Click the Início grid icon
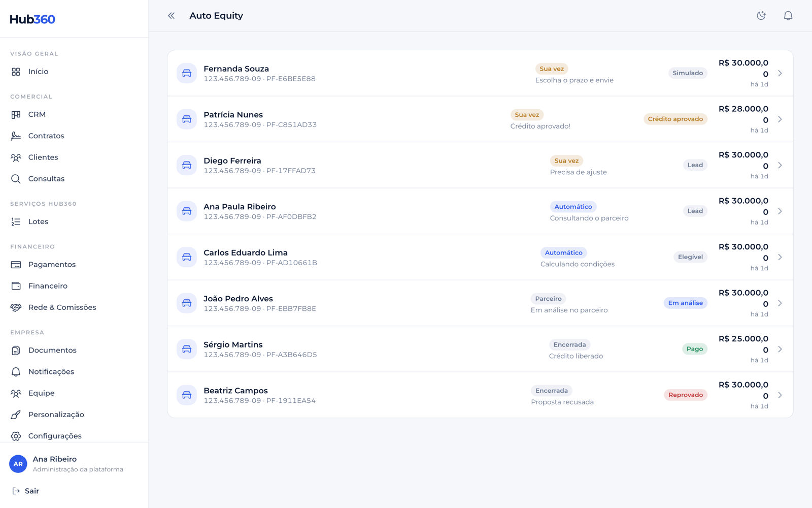This screenshot has height=508, width=812. click(16, 72)
